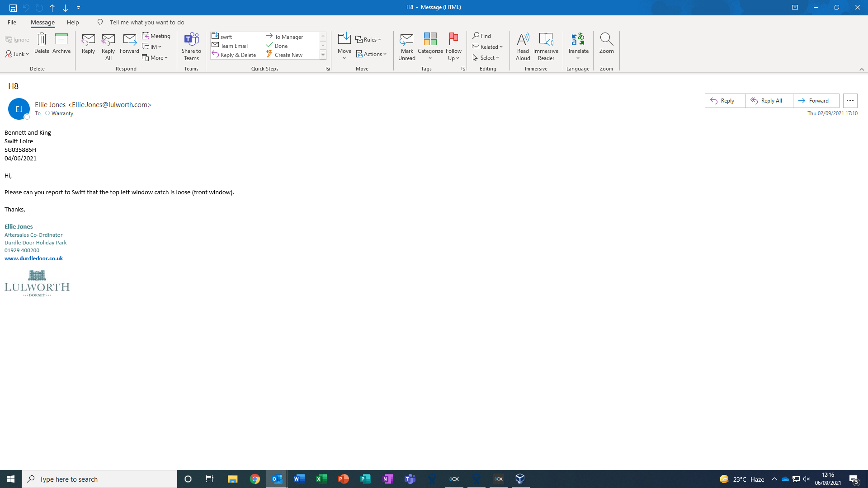Screen dimensions: 868x488
Task: Click the Archive icon
Action: pyautogui.click(x=61, y=40)
